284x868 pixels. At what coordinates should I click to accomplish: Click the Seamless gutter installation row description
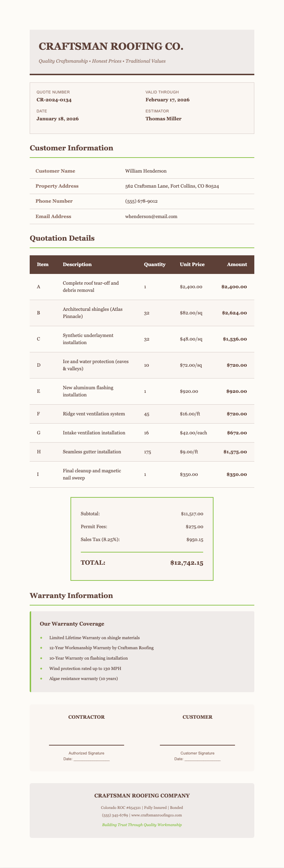click(92, 452)
